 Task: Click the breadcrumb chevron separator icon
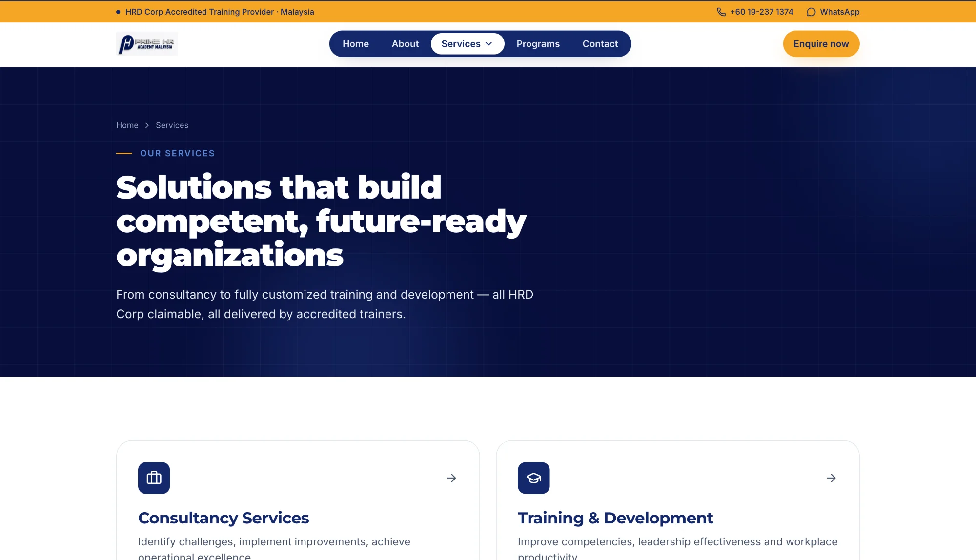click(147, 125)
